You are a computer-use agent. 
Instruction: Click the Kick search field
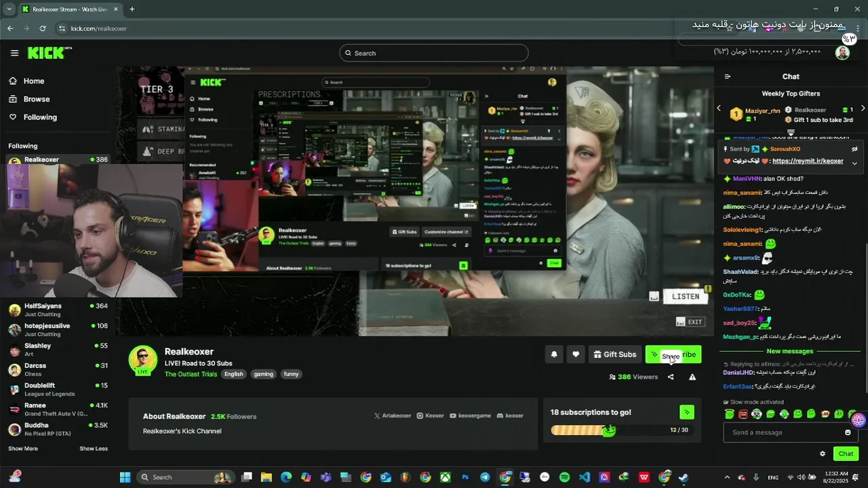tap(434, 53)
